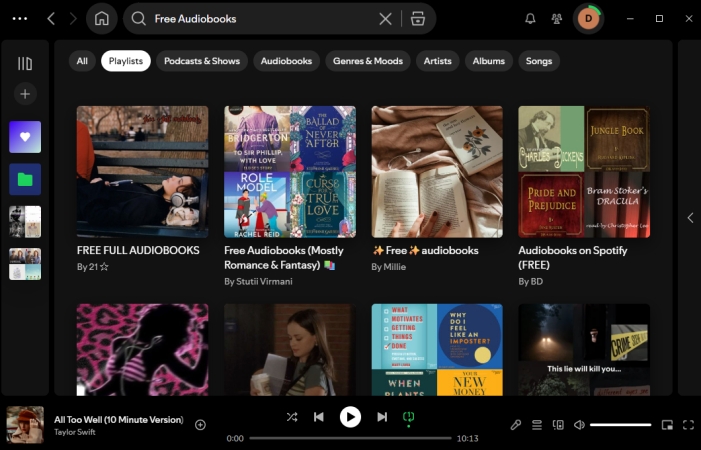Seek in the song progress bar
Screen dimensions: 701x450
click(350, 438)
